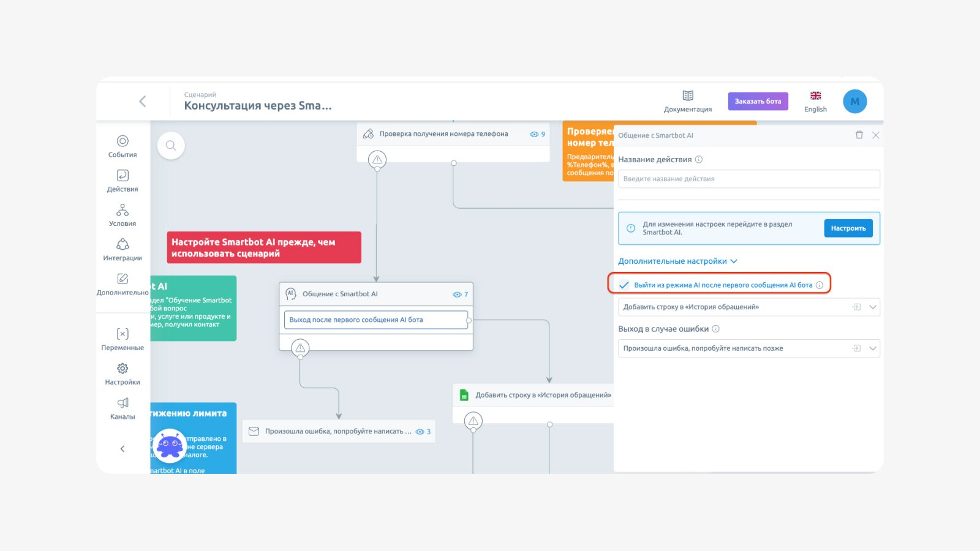Open the Conditions (Условия) sidebar panel
This screenshot has height=551, width=980.
point(123,215)
